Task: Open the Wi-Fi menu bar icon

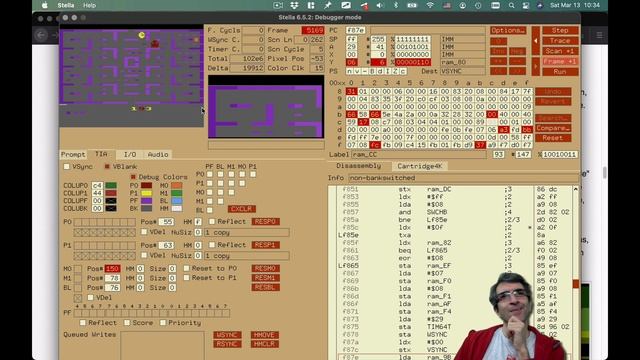Action: [430, 5]
